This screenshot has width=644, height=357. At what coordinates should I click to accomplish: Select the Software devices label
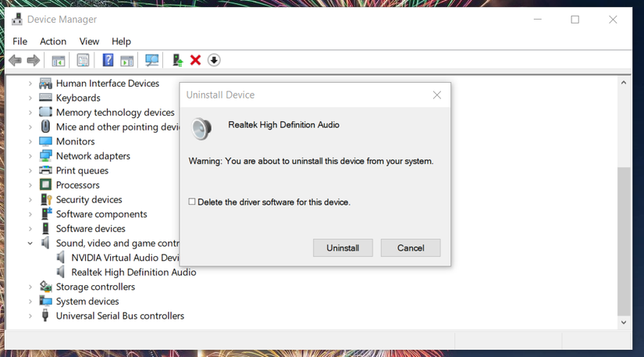click(x=91, y=228)
